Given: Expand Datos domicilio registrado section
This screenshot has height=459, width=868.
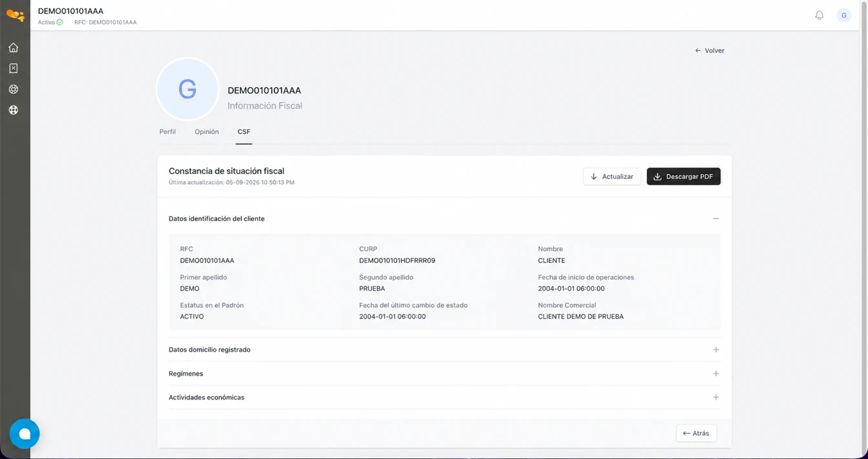Looking at the screenshot, I should [715, 350].
